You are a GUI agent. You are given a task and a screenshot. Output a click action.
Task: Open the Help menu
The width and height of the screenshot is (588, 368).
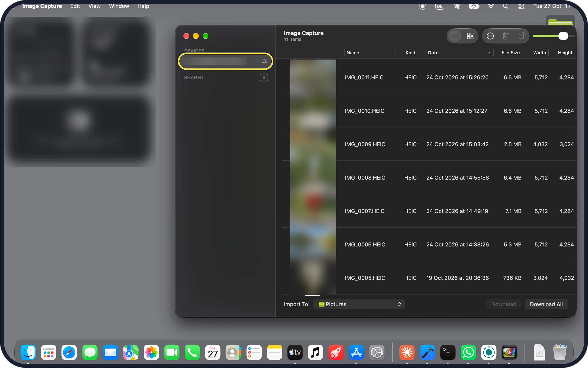[143, 6]
